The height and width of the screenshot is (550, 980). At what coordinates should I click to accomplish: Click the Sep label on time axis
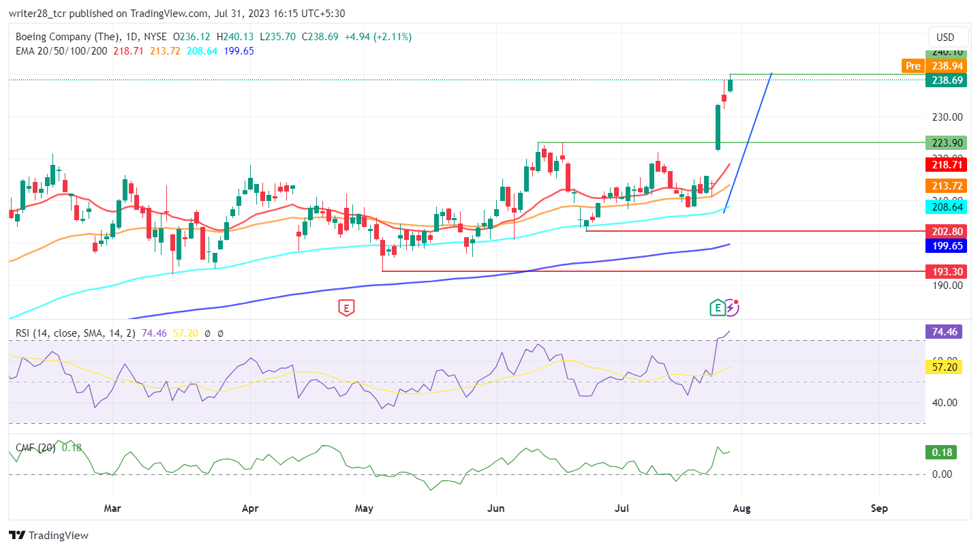point(879,508)
